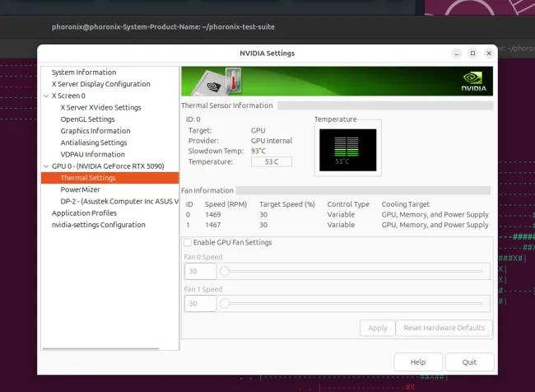
Task: Open PowerMizer settings
Action: 81,189
